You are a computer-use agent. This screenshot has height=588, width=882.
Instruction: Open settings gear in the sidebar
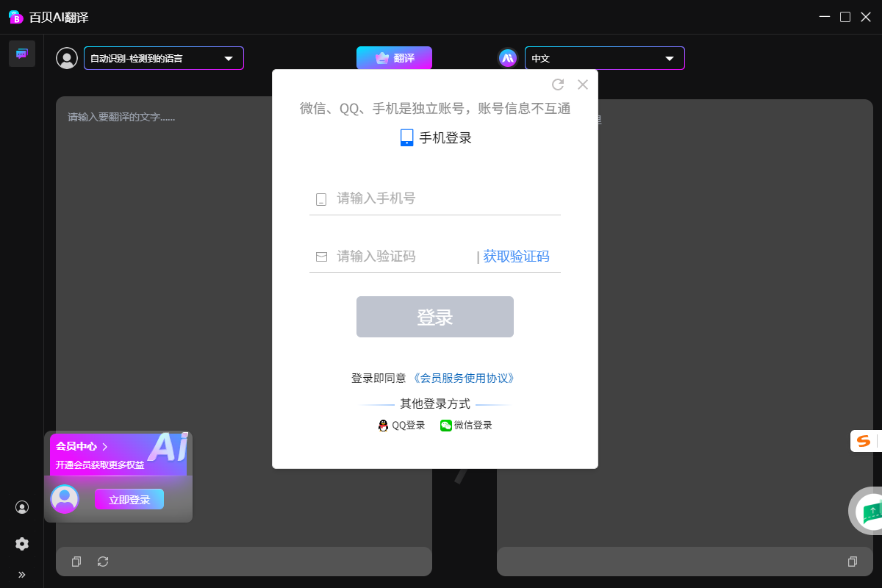(x=22, y=544)
